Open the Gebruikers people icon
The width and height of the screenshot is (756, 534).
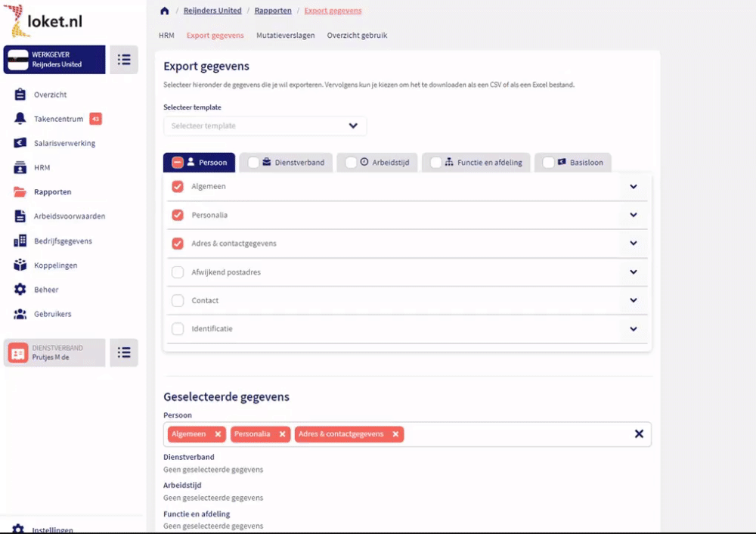coord(20,314)
